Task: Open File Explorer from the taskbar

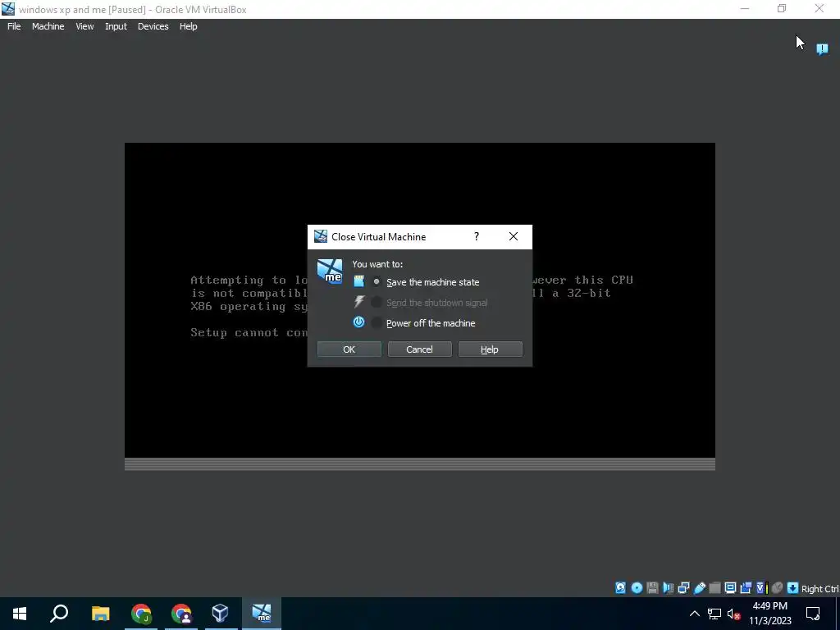Action: [100, 614]
